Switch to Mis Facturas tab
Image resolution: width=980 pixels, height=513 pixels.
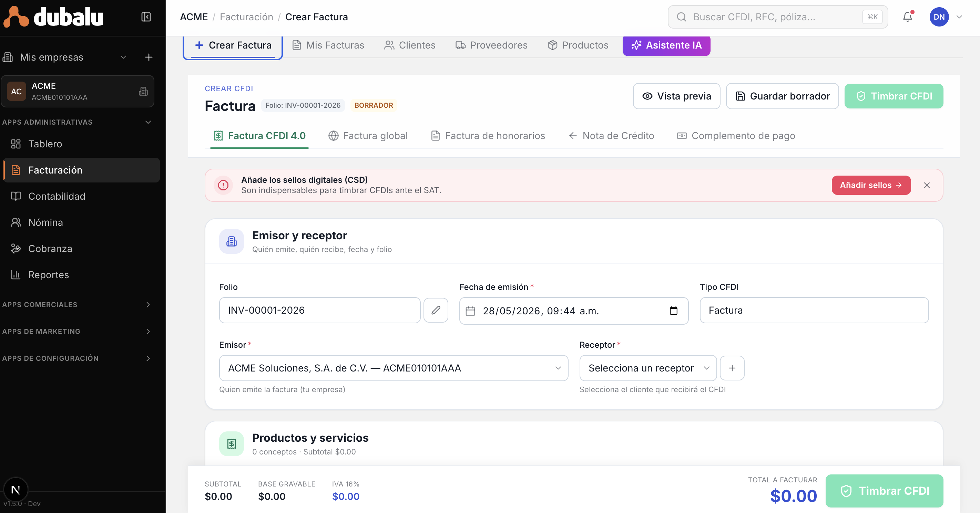[328, 45]
